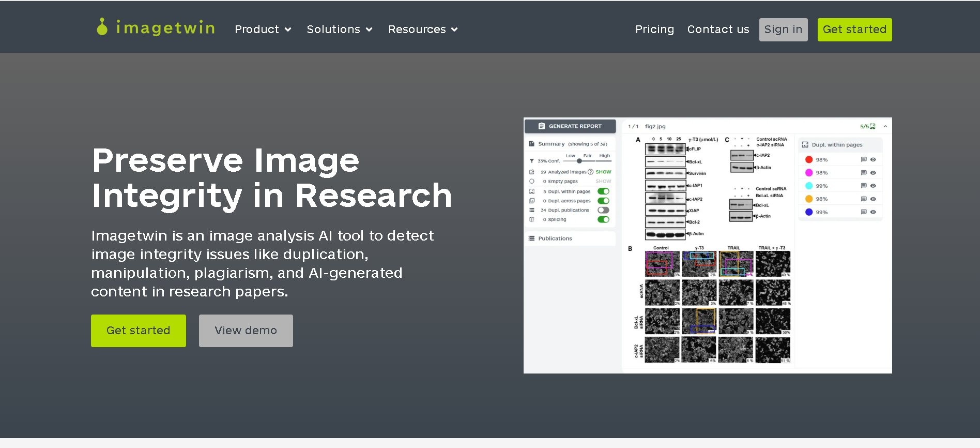Click greyed SHOW next to Empty pages
The height and width of the screenshot is (448, 980).
(603, 182)
